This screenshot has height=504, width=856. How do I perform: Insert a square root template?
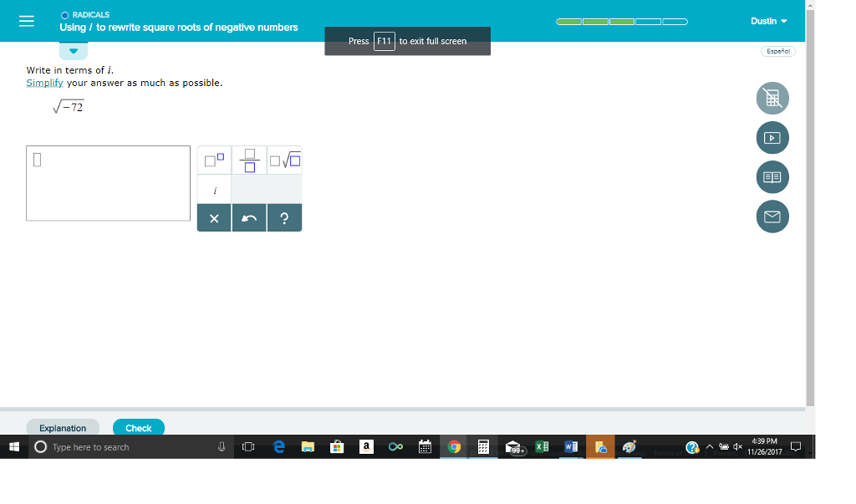coord(283,159)
